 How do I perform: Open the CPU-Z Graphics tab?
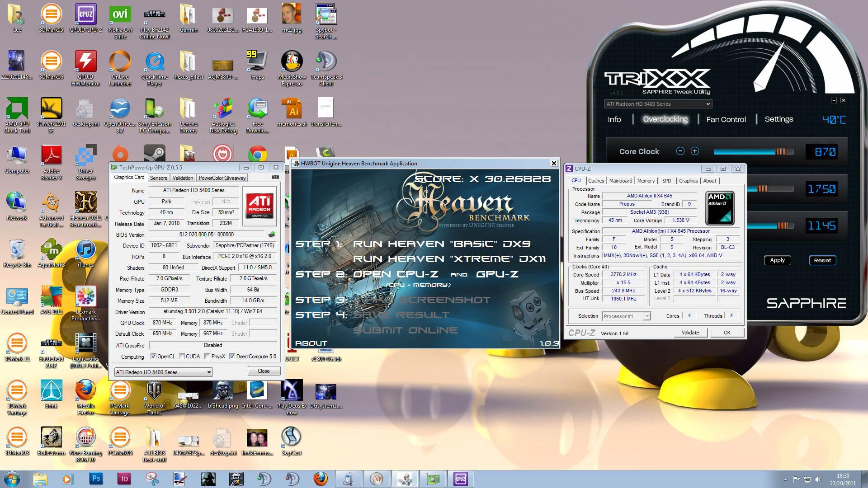coord(688,181)
